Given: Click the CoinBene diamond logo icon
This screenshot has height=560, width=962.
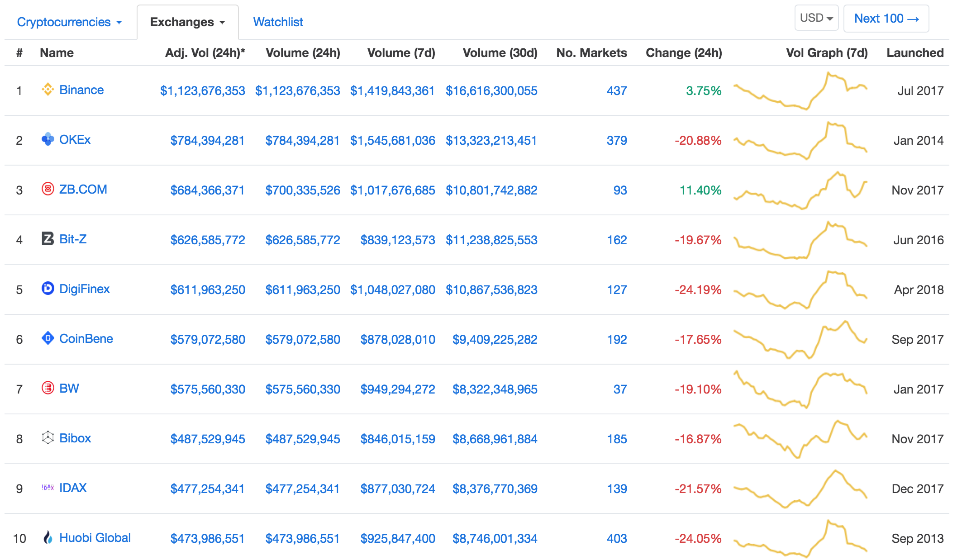Looking at the screenshot, I should point(48,338).
